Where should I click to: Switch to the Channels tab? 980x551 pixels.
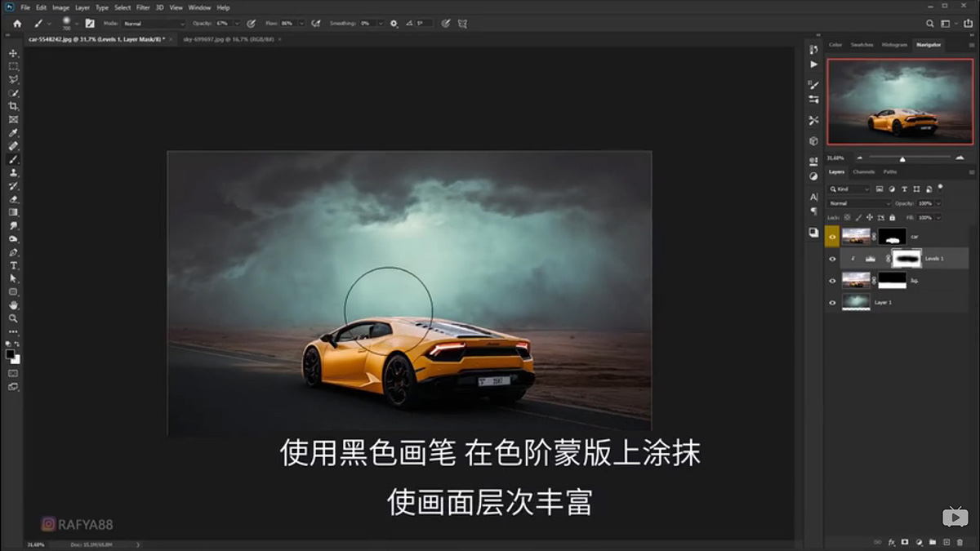click(x=863, y=171)
